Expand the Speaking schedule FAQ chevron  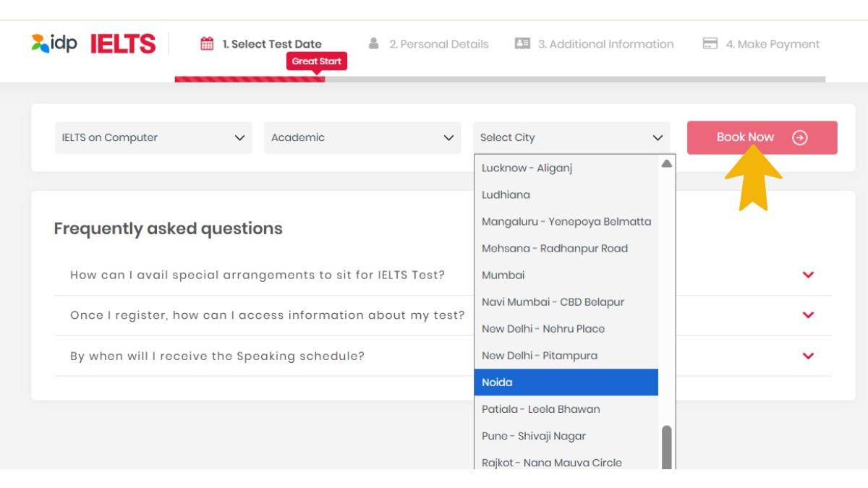pyautogui.click(x=808, y=356)
